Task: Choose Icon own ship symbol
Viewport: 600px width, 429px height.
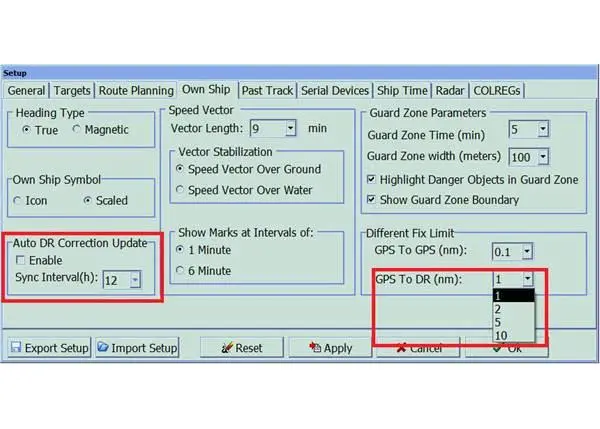Action: point(17,200)
